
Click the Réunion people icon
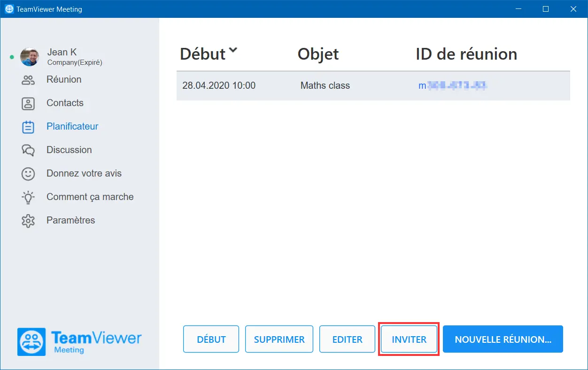(28, 80)
